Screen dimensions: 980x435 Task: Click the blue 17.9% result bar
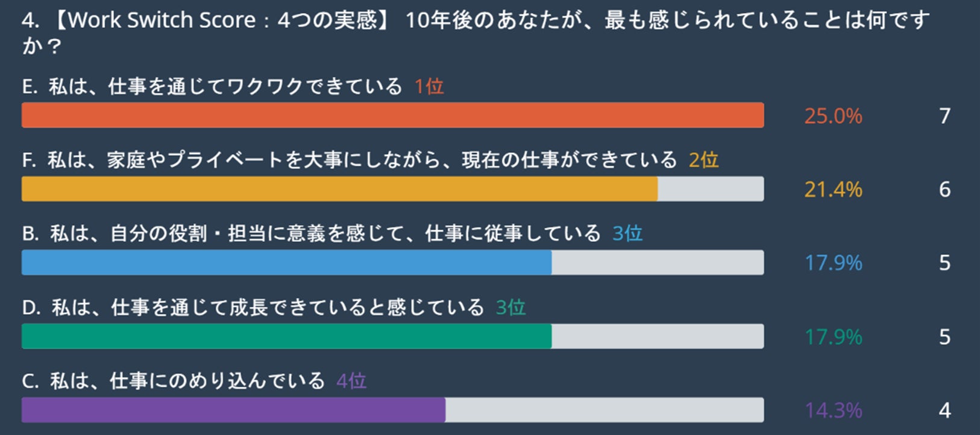tap(393, 263)
